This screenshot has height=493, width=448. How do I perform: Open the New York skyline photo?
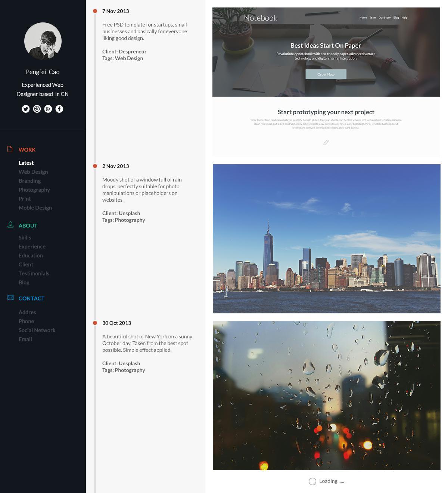326,239
